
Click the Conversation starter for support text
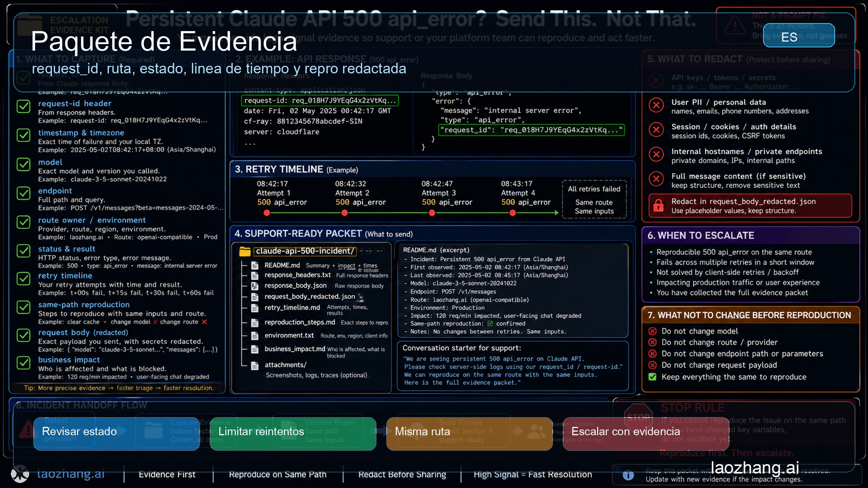click(x=462, y=348)
